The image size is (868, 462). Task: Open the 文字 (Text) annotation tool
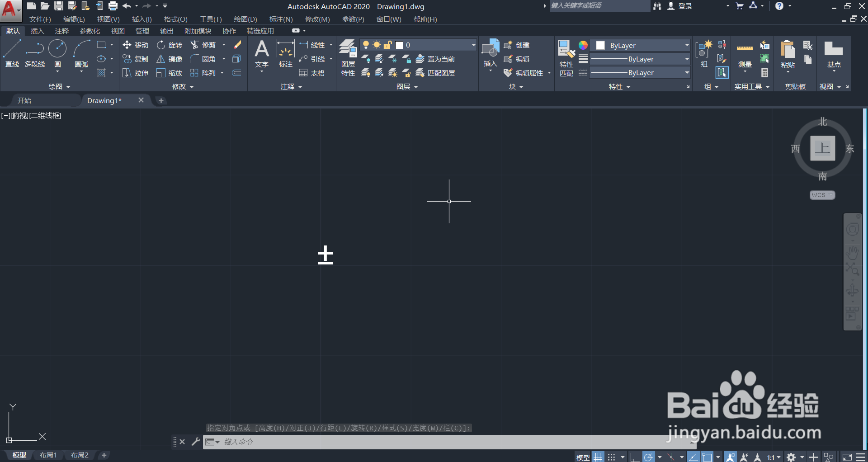(x=262, y=54)
